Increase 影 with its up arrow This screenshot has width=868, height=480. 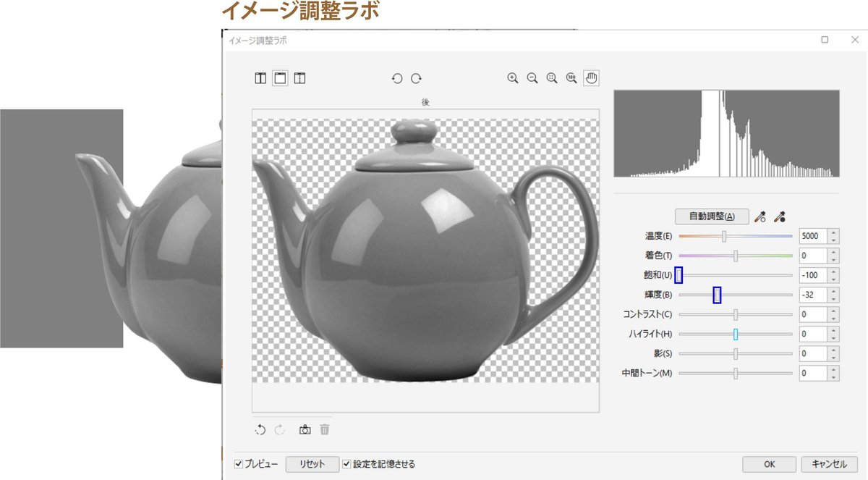[x=834, y=350]
